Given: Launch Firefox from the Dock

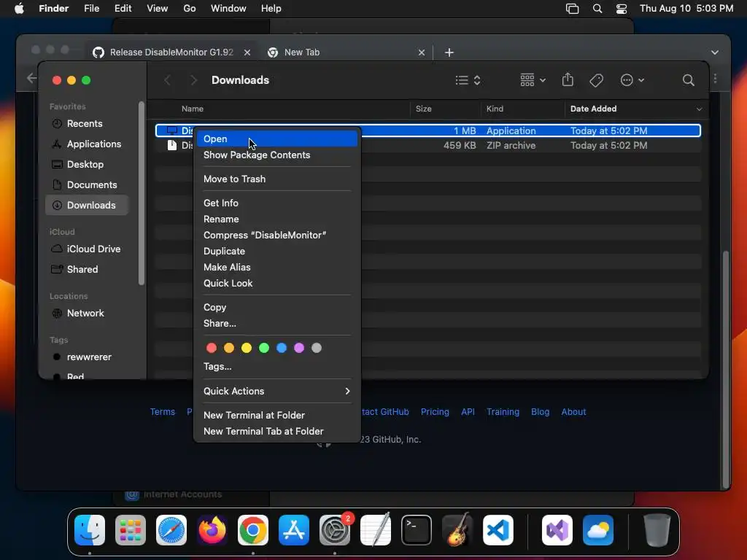Looking at the screenshot, I should pyautogui.click(x=212, y=530).
